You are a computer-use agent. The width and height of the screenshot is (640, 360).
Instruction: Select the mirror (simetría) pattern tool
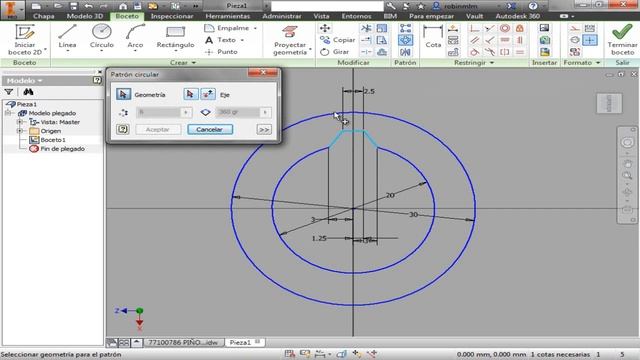[x=405, y=52]
